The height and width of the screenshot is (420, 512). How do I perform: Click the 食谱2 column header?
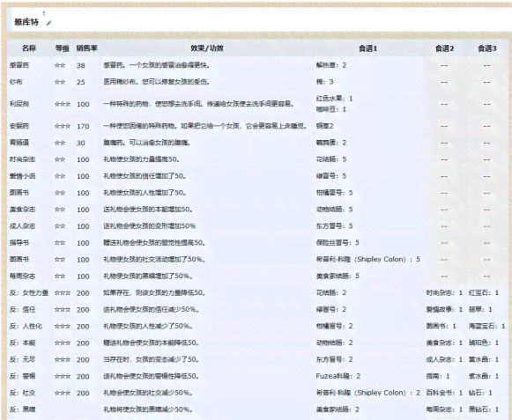[444, 48]
